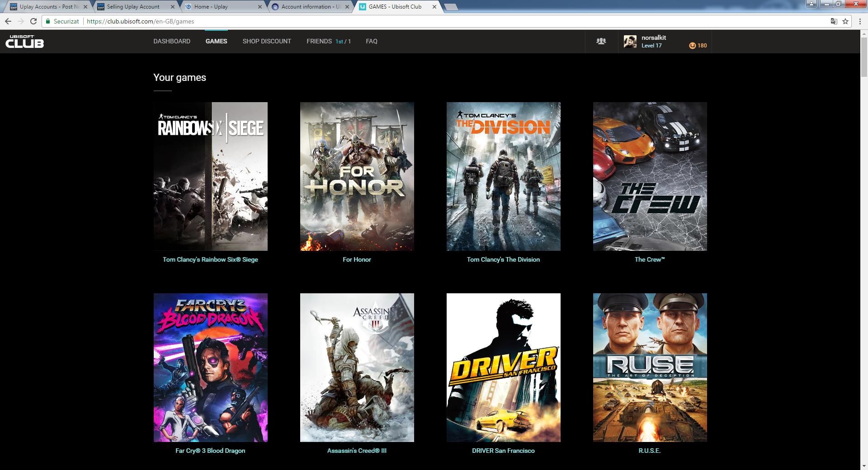The width and height of the screenshot is (868, 470).
Task: Click the translate page icon in address bar
Action: [x=834, y=21]
